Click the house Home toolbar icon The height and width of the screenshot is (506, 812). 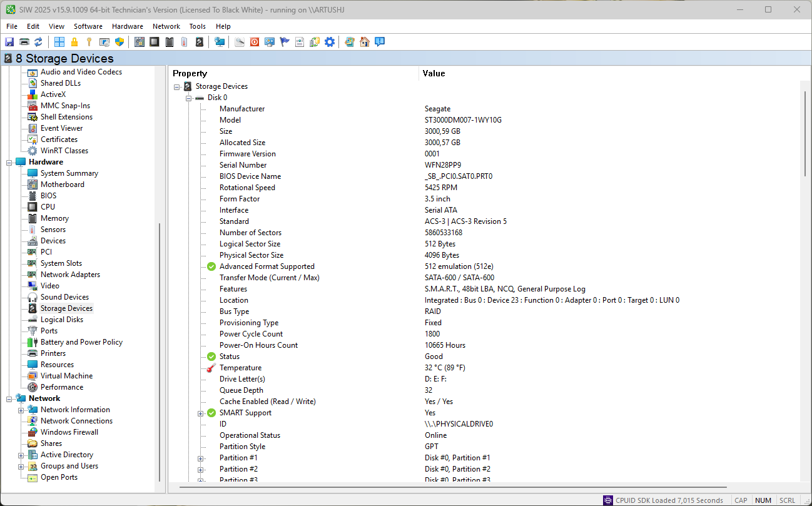pos(365,42)
